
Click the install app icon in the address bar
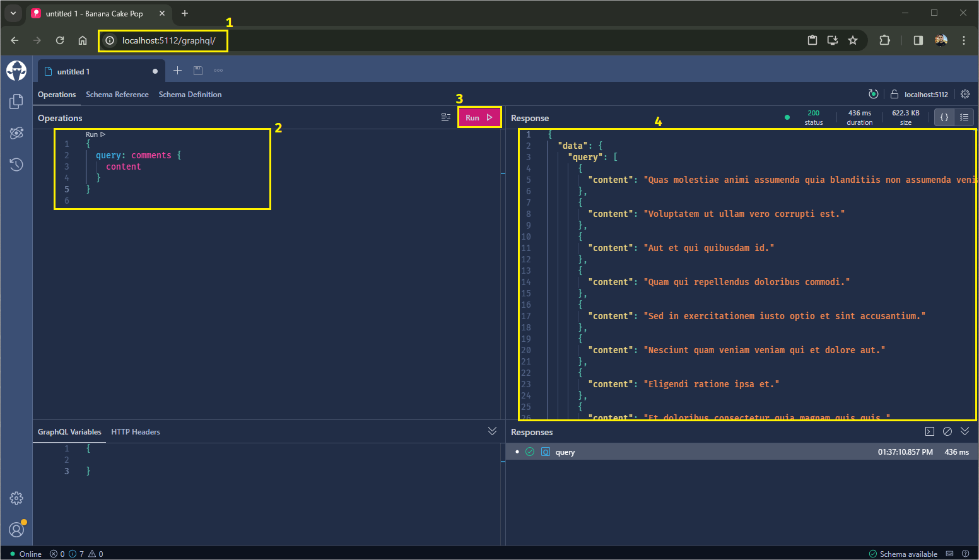point(833,40)
